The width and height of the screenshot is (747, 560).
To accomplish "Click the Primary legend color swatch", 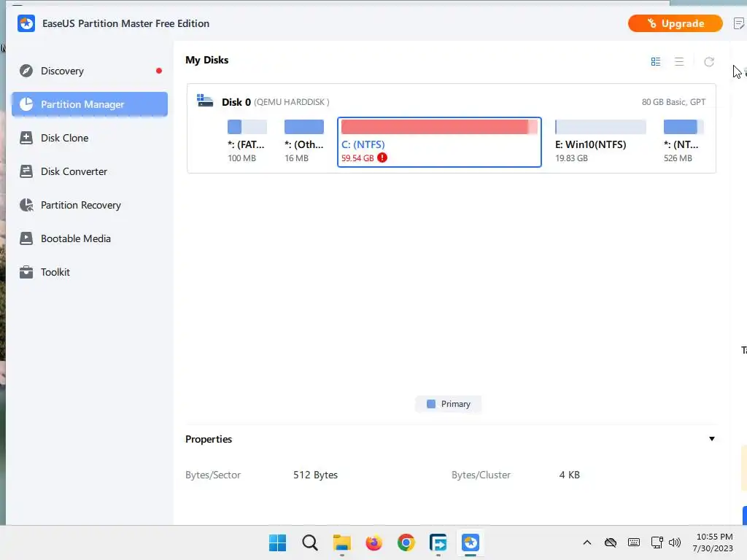I will coord(430,404).
